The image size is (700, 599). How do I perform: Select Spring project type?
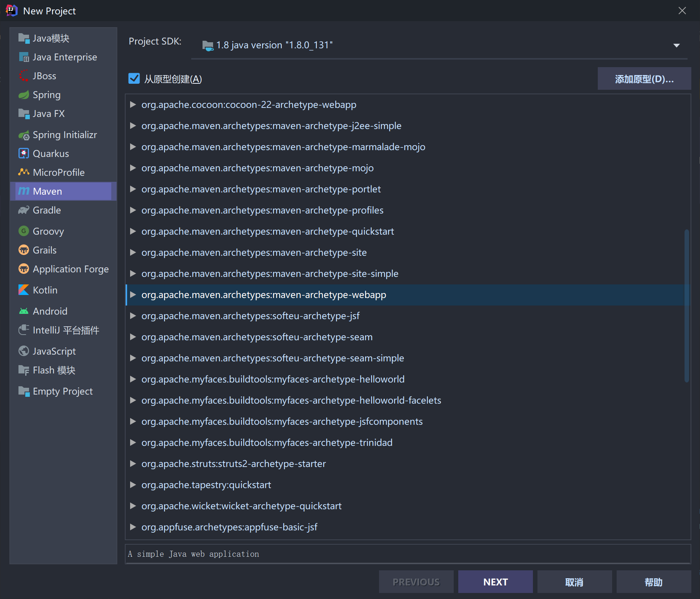[x=63, y=95]
